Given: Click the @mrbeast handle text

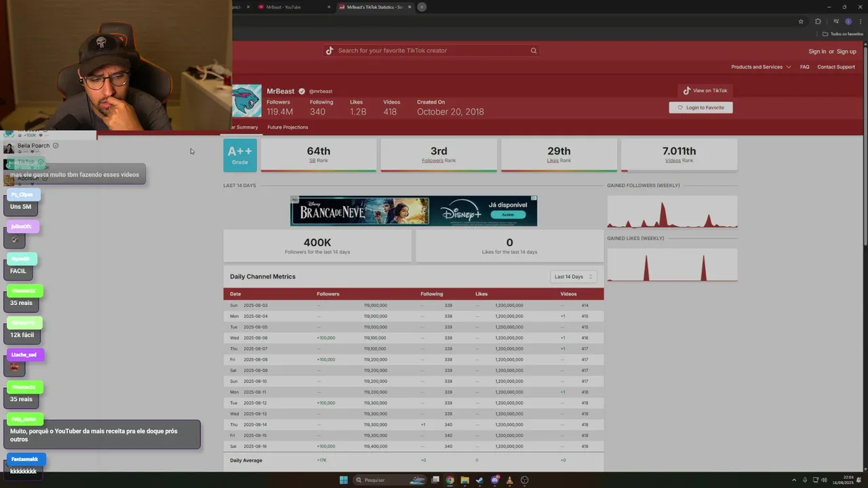Looking at the screenshot, I should point(321,91).
